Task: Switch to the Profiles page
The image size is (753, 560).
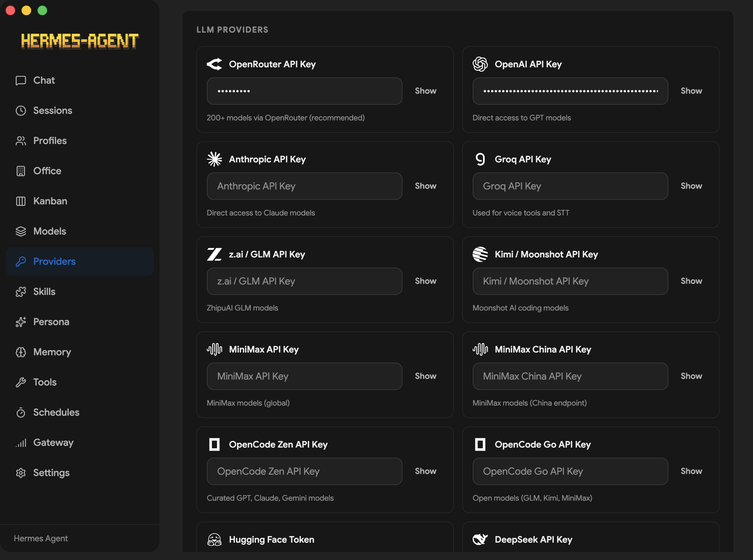Action: click(80, 141)
